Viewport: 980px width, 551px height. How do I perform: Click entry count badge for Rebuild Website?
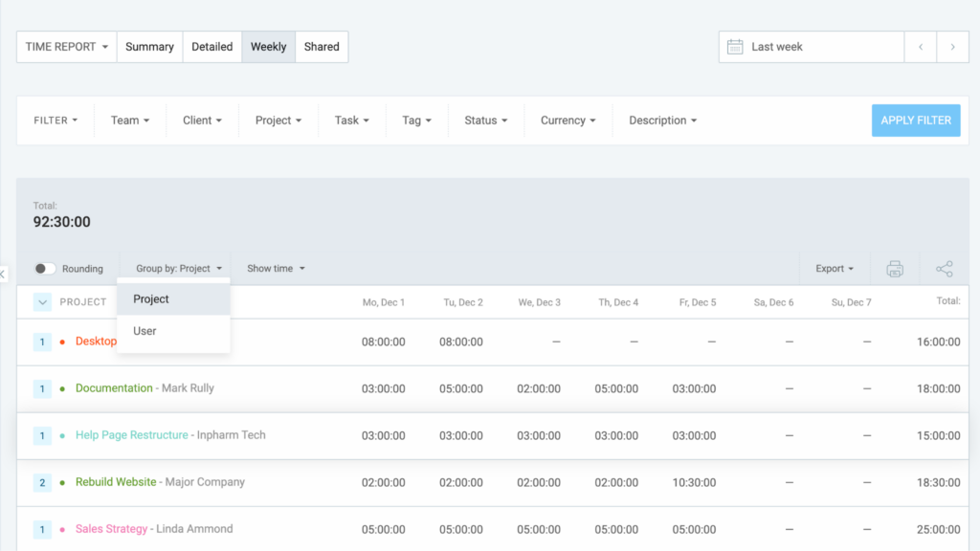point(42,482)
